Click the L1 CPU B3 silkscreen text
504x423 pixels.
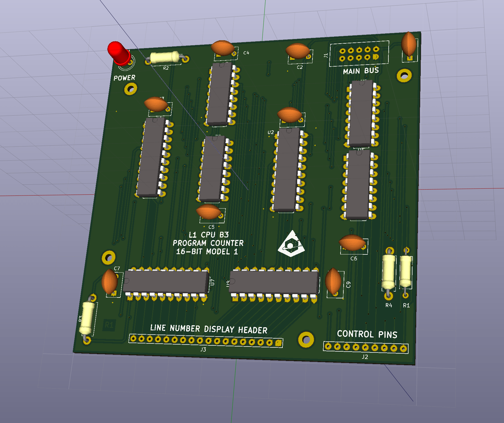pyautogui.click(x=209, y=235)
